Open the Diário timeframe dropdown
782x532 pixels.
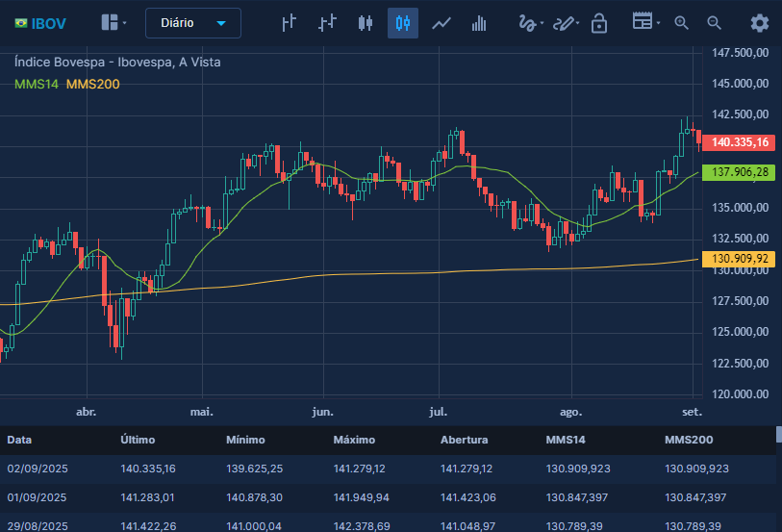tap(192, 23)
